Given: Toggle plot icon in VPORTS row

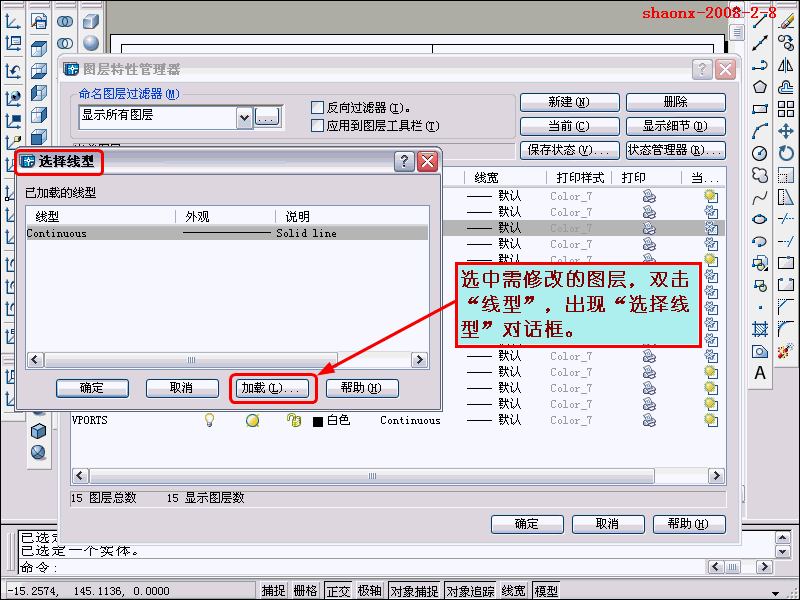Looking at the screenshot, I should click(x=649, y=420).
